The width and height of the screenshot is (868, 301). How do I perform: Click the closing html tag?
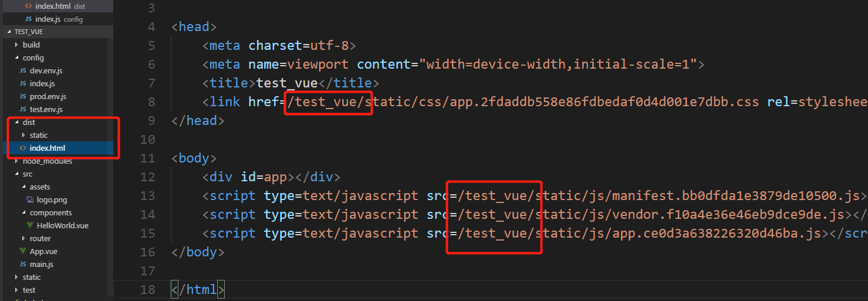[198, 289]
